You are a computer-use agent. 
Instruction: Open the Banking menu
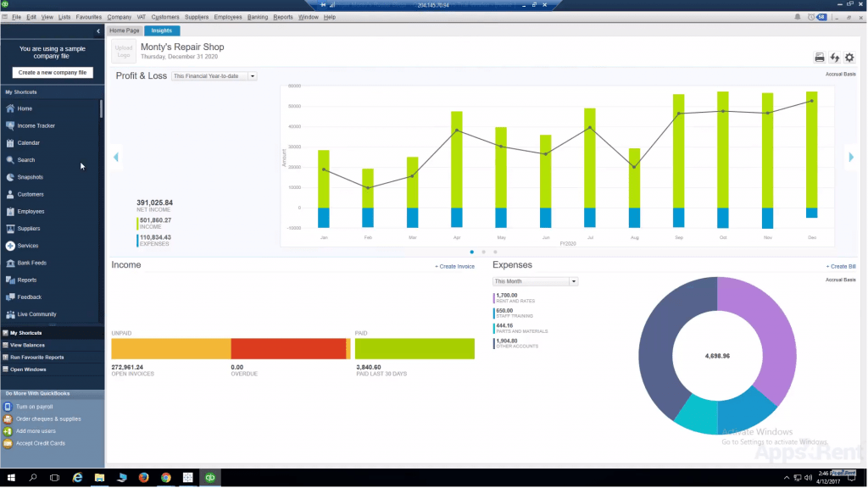point(258,17)
